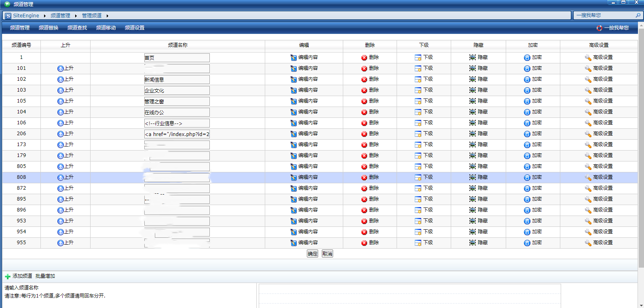The image size is (644, 308).
Task: Hide channel 102 with hide icon
Action: click(473, 80)
